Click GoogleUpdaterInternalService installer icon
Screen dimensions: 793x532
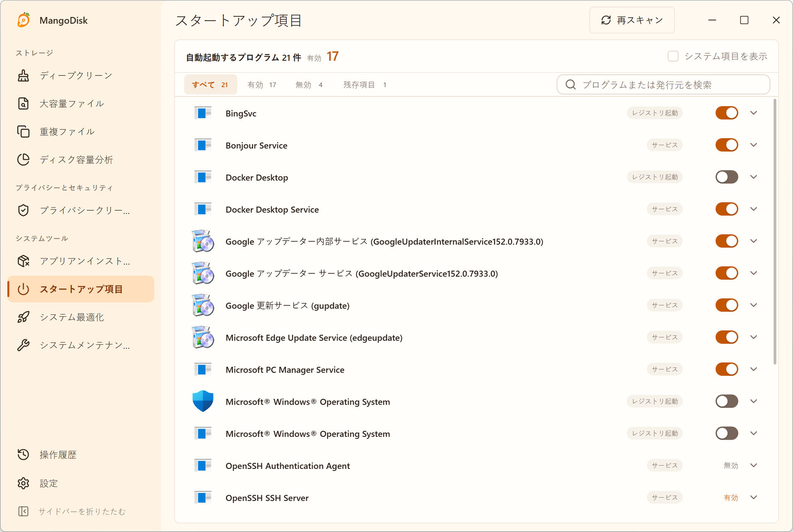point(203,241)
